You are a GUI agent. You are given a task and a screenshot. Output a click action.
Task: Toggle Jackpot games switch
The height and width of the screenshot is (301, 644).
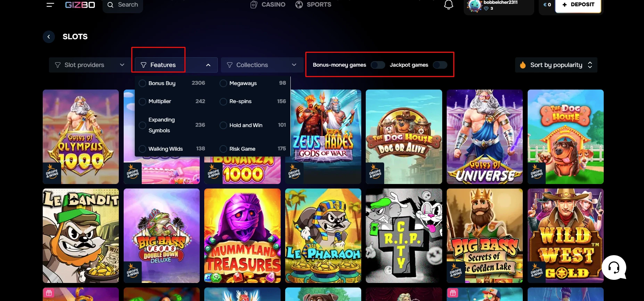tap(440, 65)
